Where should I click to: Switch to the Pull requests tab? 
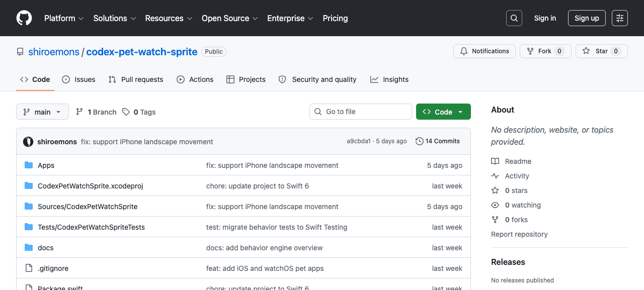pos(136,79)
